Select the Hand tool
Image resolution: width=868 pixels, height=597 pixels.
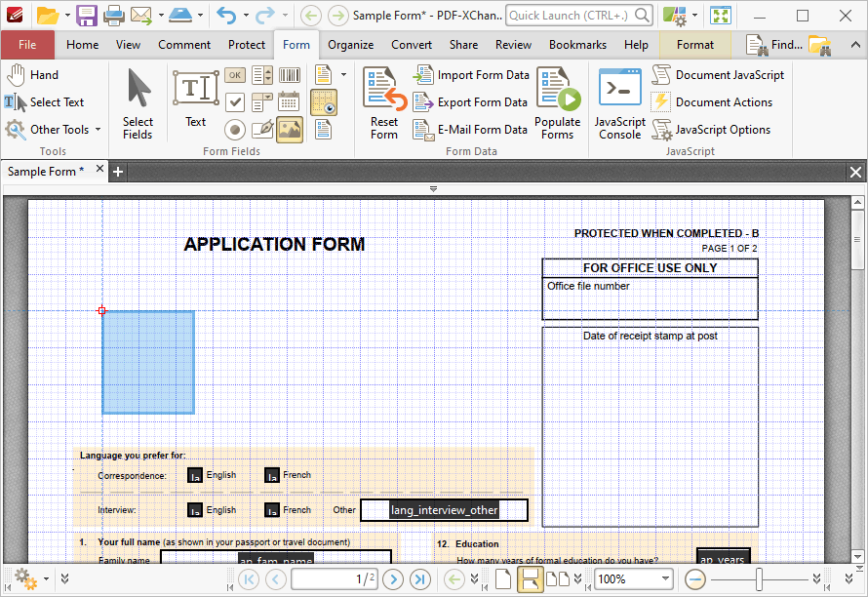[32, 75]
